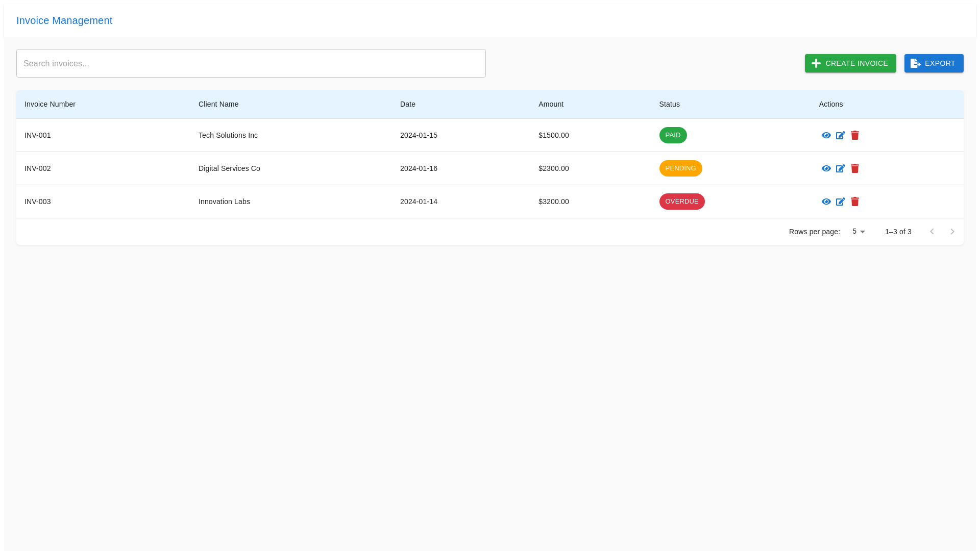Click the PAID status badge

673,135
